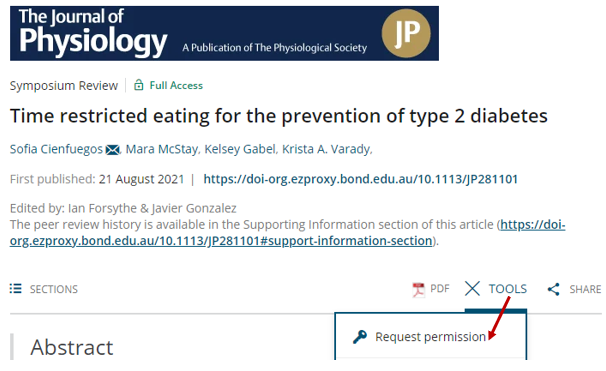Close the Tools menu via X icon
This screenshot has width=606, height=371.
tap(472, 289)
